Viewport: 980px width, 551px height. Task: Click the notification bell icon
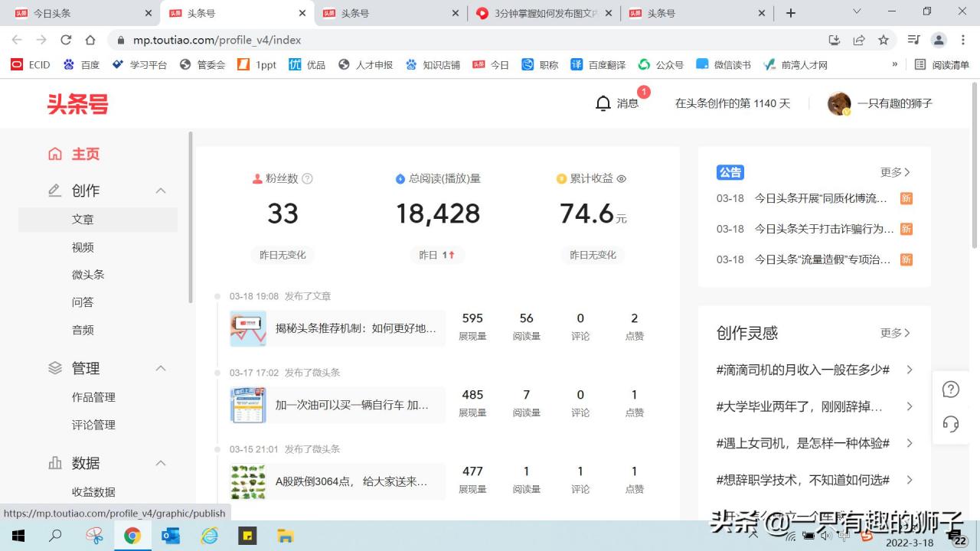pos(603,103)
